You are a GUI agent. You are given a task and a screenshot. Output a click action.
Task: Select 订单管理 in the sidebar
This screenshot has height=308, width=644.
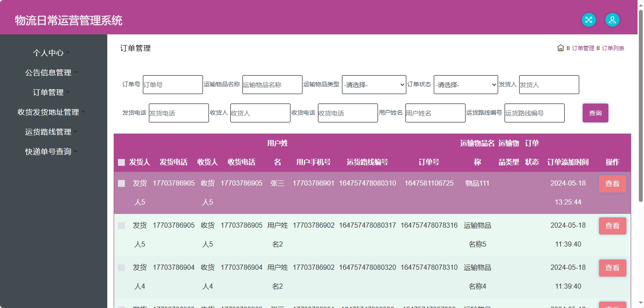(49, 92)
